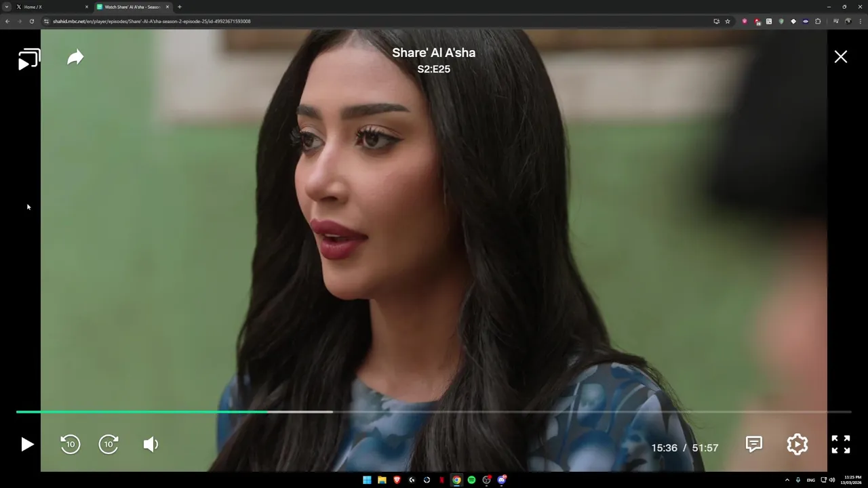
Task: Select the Watch Share' Al A'sha tab
Action: [132, 7]
